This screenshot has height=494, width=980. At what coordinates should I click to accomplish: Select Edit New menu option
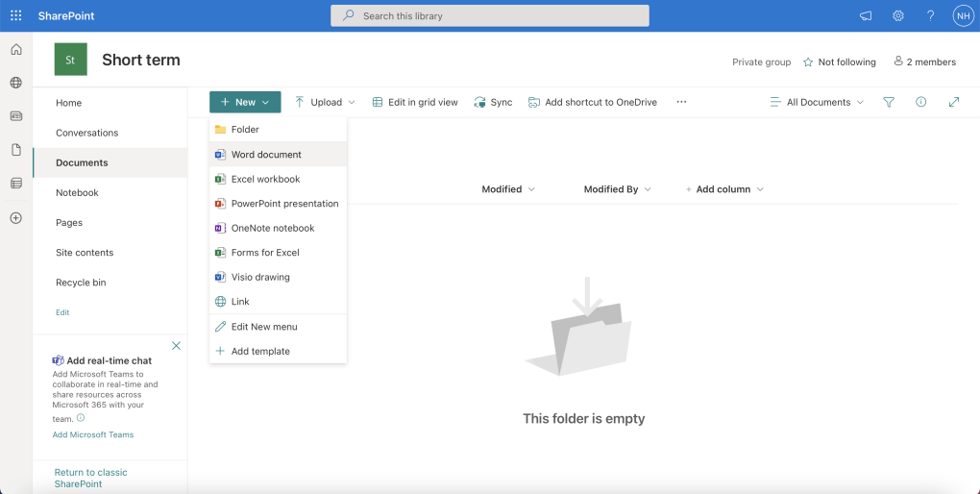[278, 327]
